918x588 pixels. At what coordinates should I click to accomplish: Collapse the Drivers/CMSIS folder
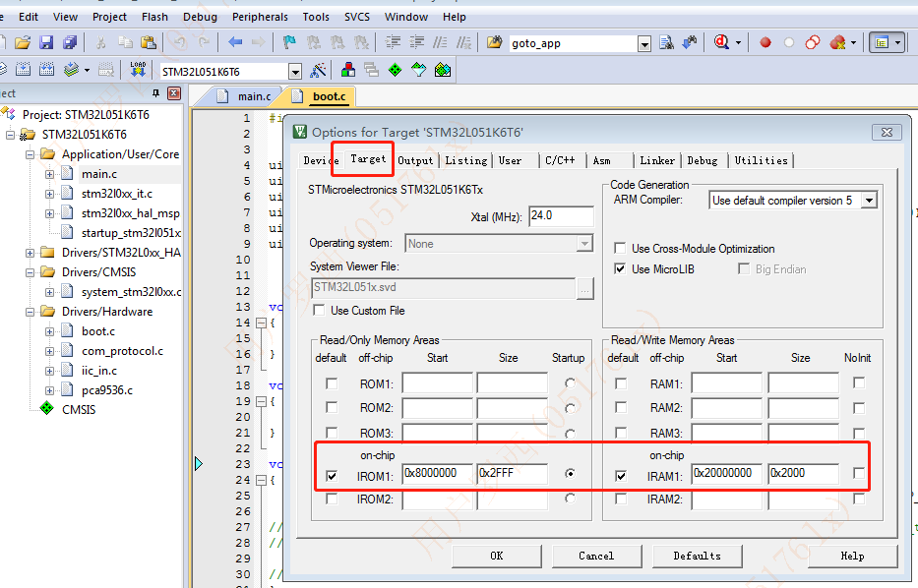tap(30, 272)
